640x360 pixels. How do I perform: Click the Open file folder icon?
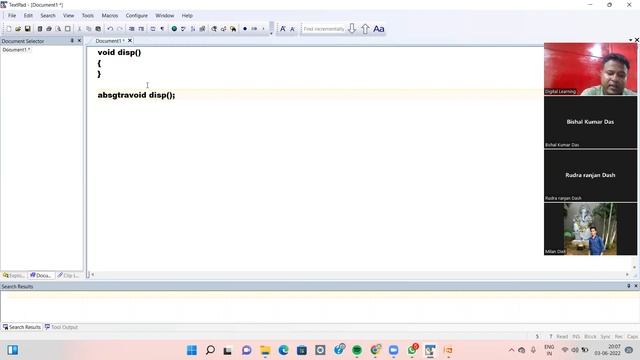(18, 29)
